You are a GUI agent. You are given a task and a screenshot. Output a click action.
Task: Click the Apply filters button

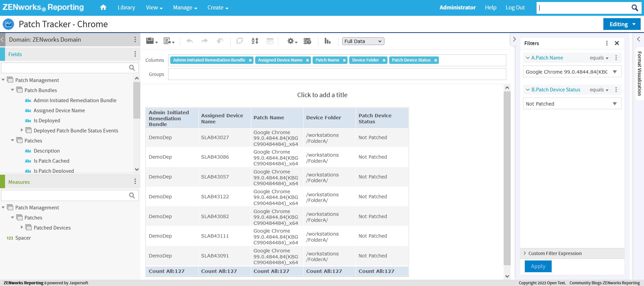(538, 266)
